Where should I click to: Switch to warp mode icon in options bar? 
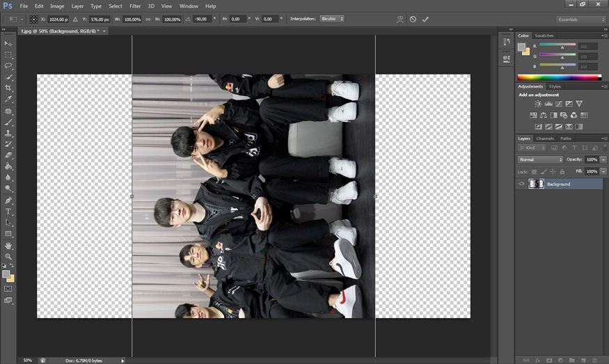pos(400,19)
